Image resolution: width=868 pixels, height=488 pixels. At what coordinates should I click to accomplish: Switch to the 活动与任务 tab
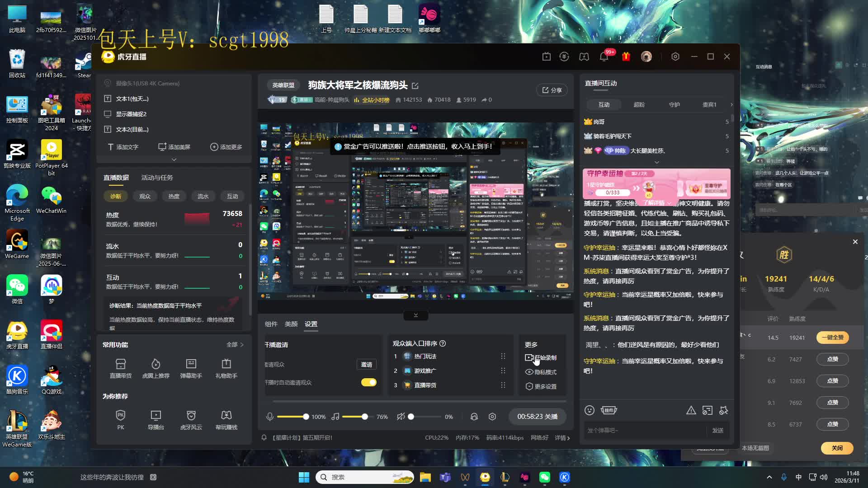pos(157,178)
